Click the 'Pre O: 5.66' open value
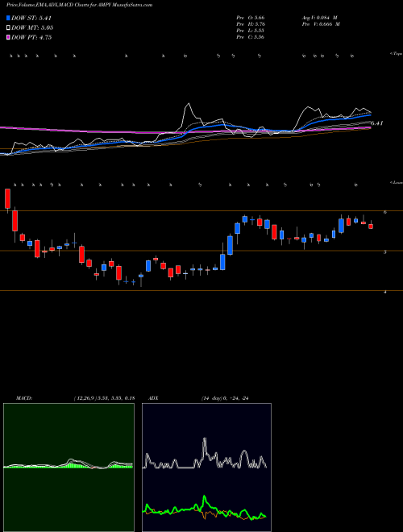403x532 pixels. 251,17
